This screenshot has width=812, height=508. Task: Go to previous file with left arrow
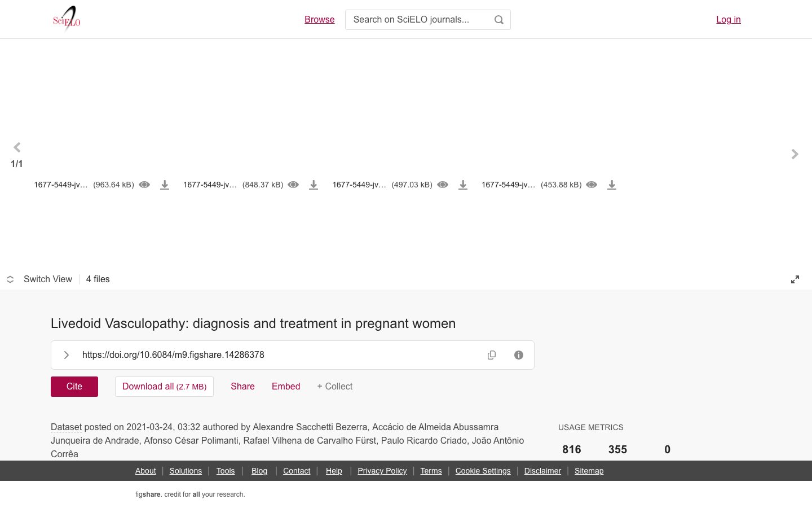[x=17, y=147]
